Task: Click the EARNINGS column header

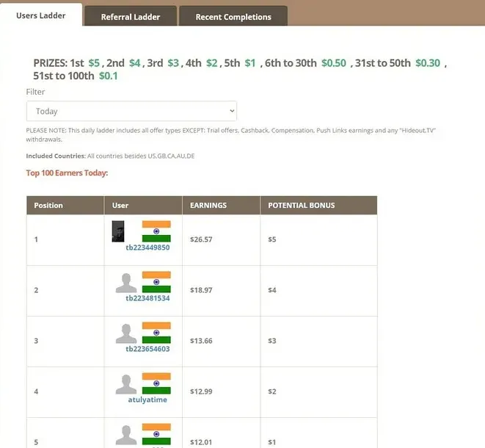Action: point(208,206)
